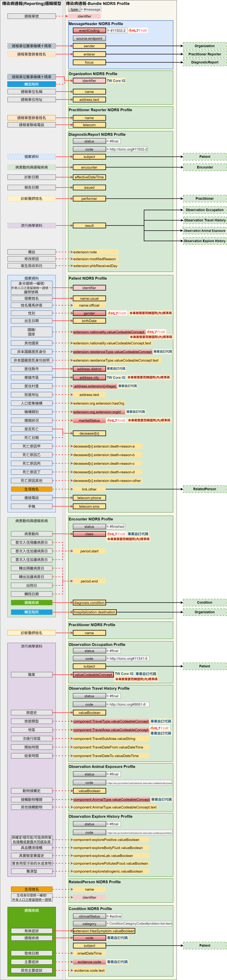Click the telecom:phone element
This screenshot has height=980, width=227.
(89, 498)
